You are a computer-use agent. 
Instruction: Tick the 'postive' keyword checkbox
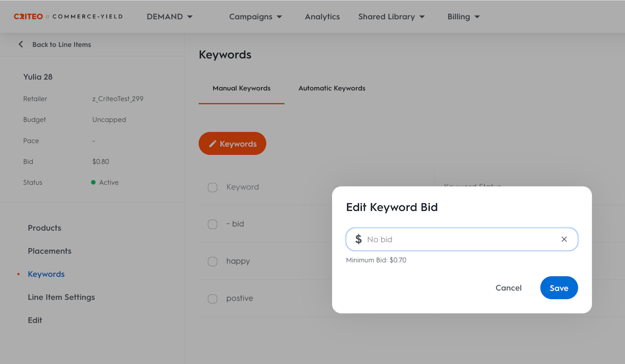[212, 299]
